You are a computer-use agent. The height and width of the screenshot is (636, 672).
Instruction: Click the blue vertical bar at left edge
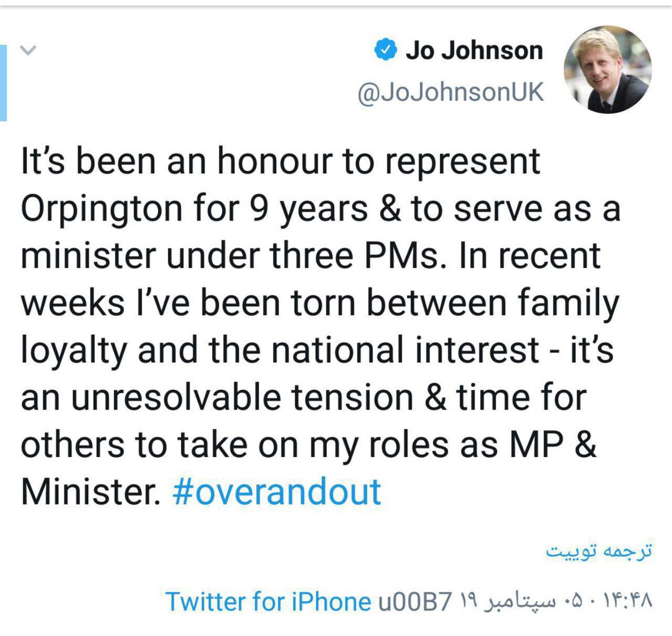click(x=3, y=83)
